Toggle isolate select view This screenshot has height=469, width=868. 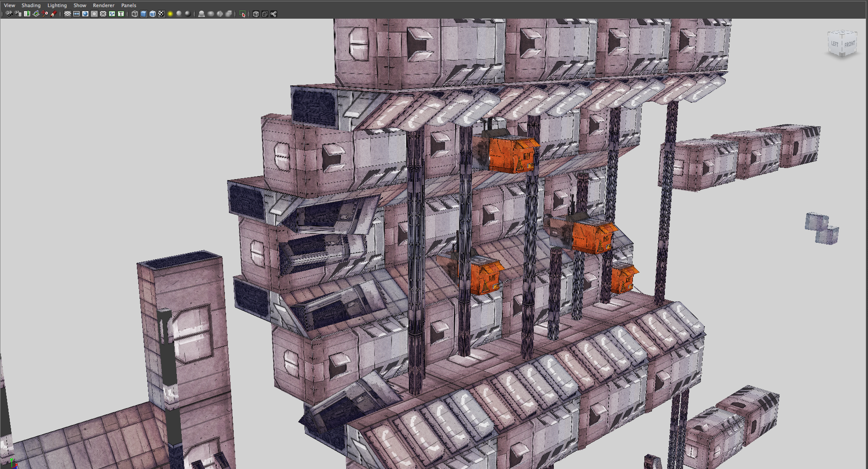(x=243, y=14)
